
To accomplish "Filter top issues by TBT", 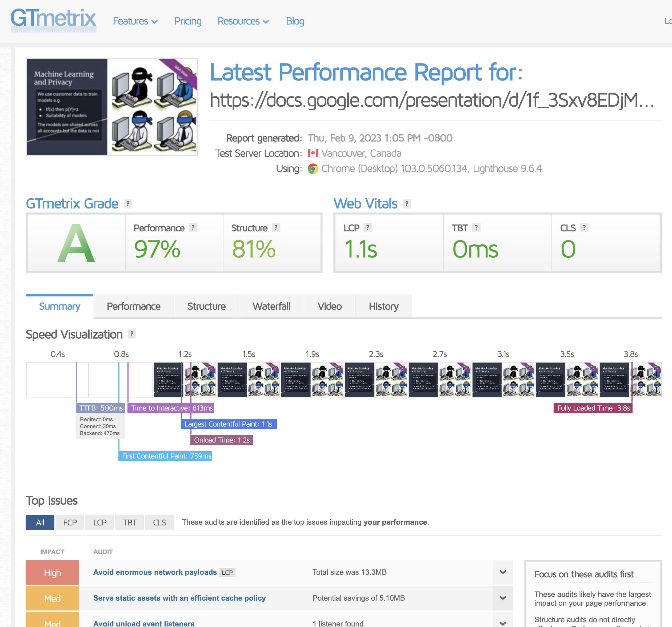I will click(129, 522).
